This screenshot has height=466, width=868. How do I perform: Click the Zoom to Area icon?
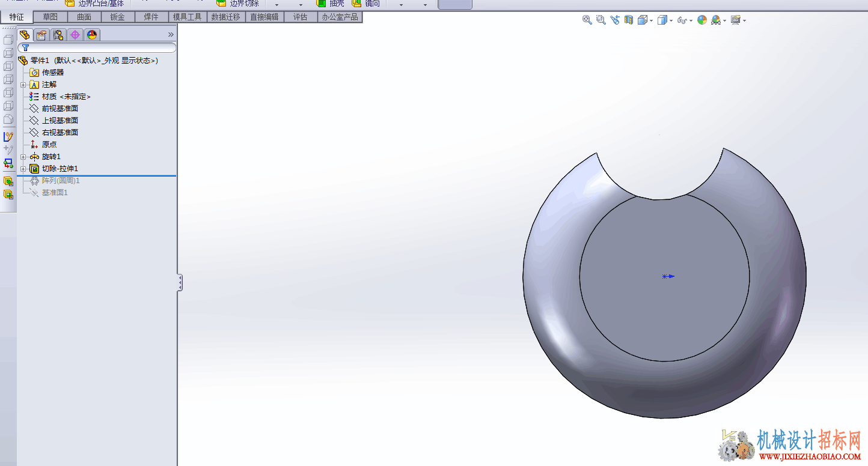601,20
